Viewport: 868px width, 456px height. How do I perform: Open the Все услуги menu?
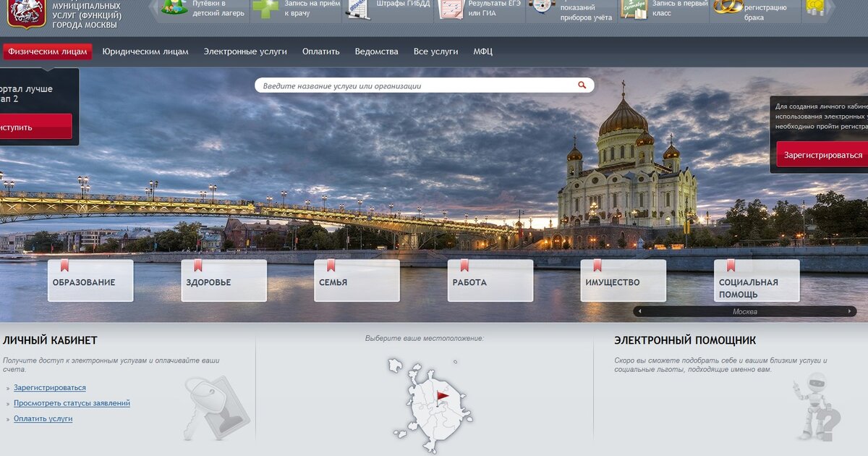(435, 51)
